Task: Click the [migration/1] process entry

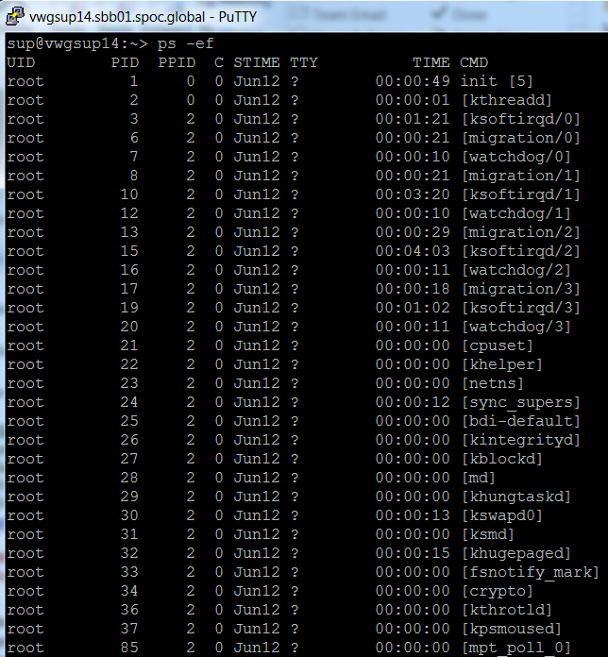Action: 520,176
